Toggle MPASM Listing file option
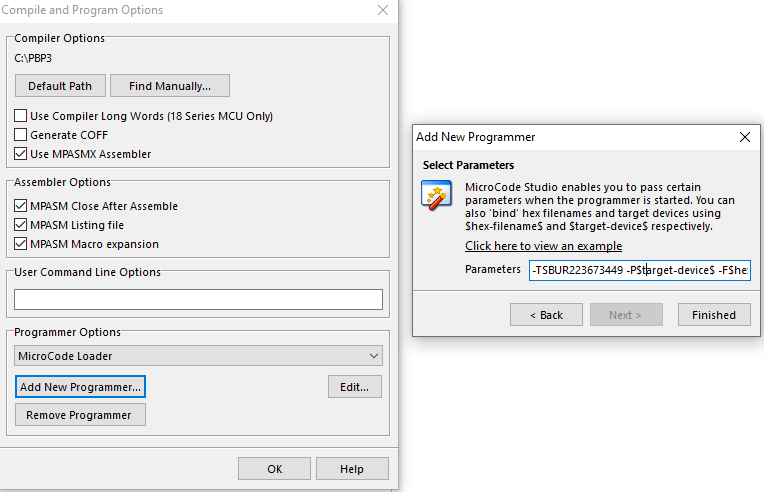The width and height of the screenshot is (764, 492). pos(21,225)
